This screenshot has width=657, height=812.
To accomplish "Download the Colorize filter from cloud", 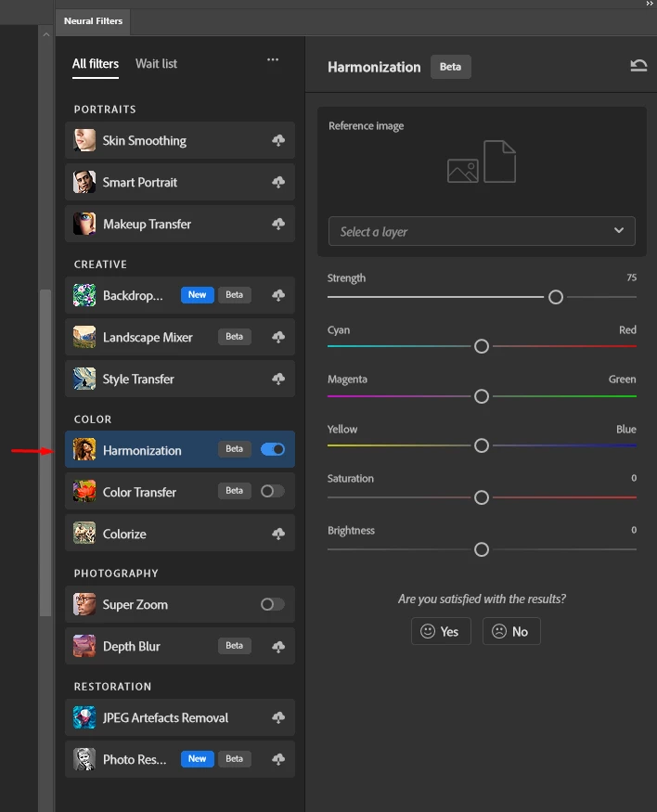I will 278,534.
